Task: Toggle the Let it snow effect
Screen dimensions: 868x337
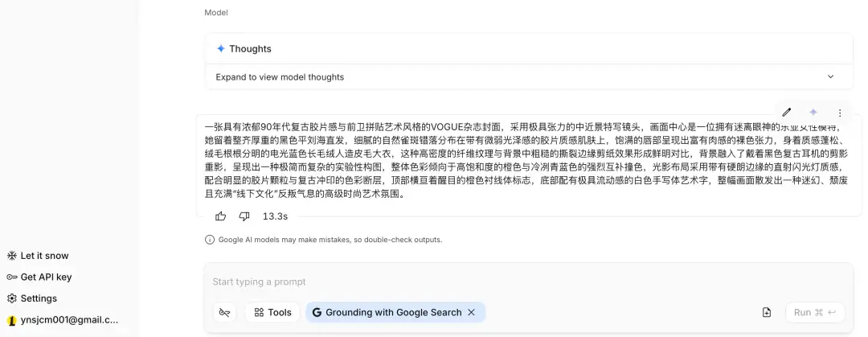Action: coord(39,256)
